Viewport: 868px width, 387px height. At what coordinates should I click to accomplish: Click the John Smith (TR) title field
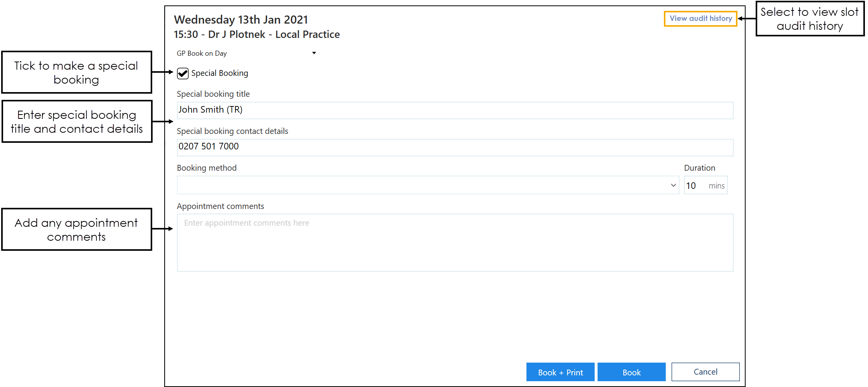pyautogui.click(x=454, y=110)
